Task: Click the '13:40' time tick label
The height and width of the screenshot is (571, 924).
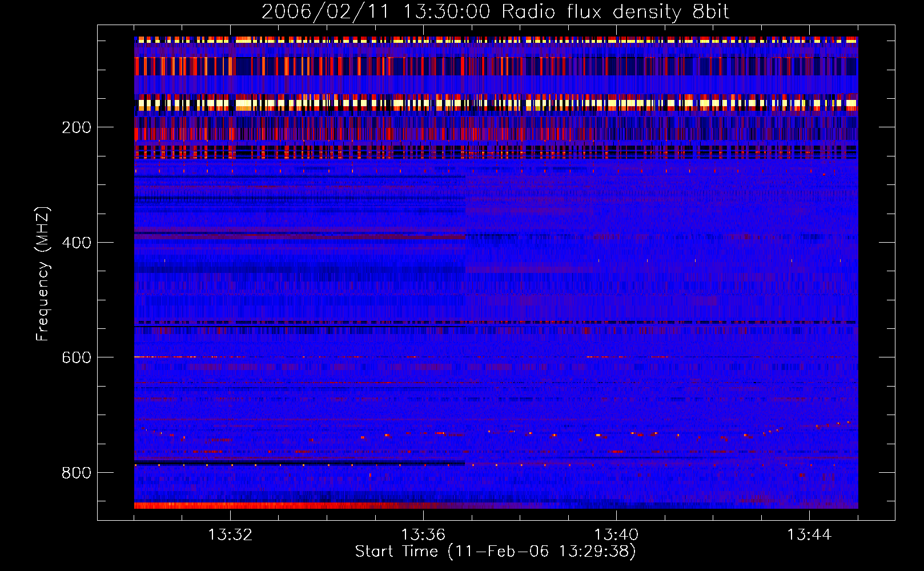Action: [x=616, y=535]
